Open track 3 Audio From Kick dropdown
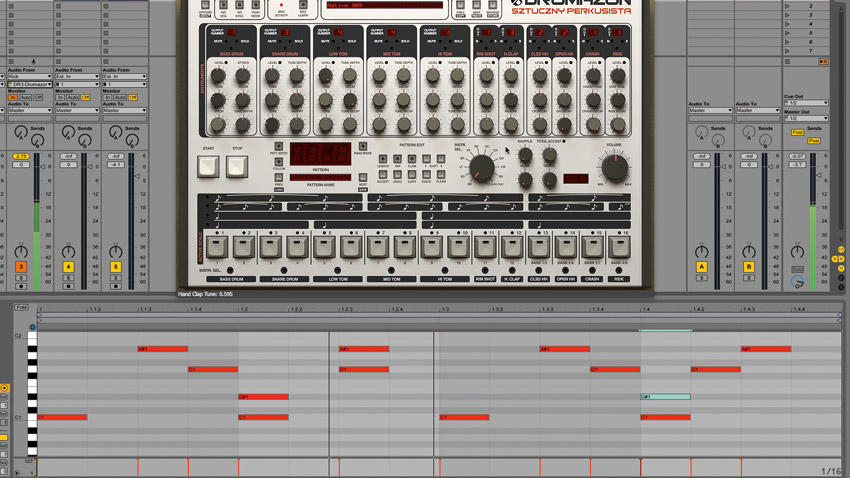Image resolution: width=850 pixels, height=478 pixels. 29,77
